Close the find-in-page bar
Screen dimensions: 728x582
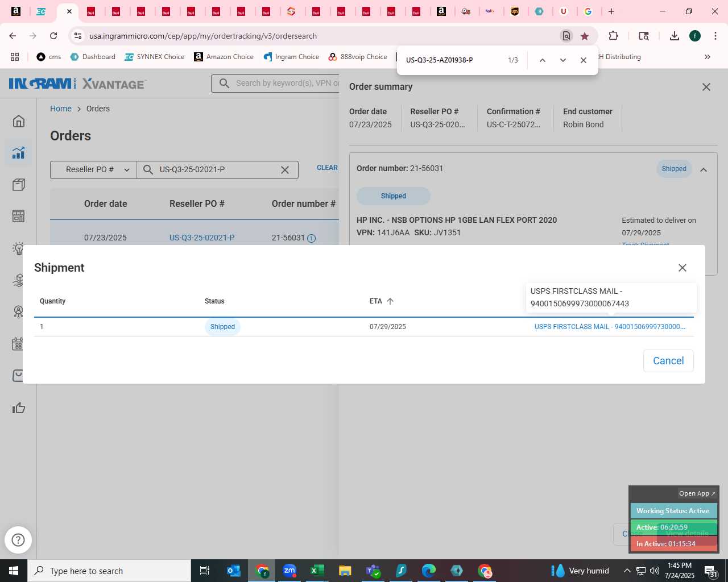click(x=584, y=60)
